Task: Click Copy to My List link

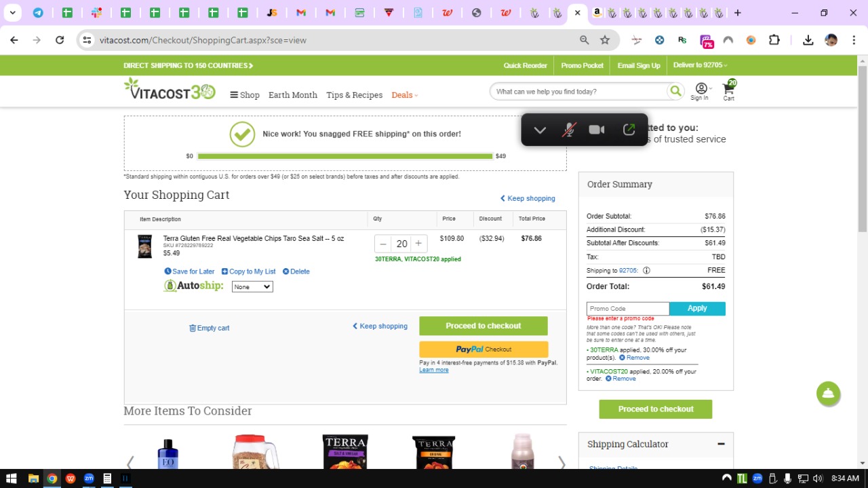Action: coord(248,271)
